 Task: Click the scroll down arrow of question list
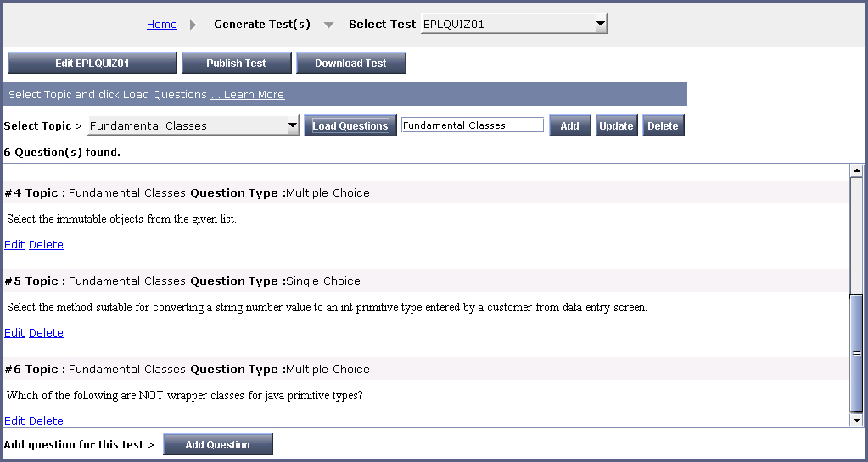(x=856, y=420)
